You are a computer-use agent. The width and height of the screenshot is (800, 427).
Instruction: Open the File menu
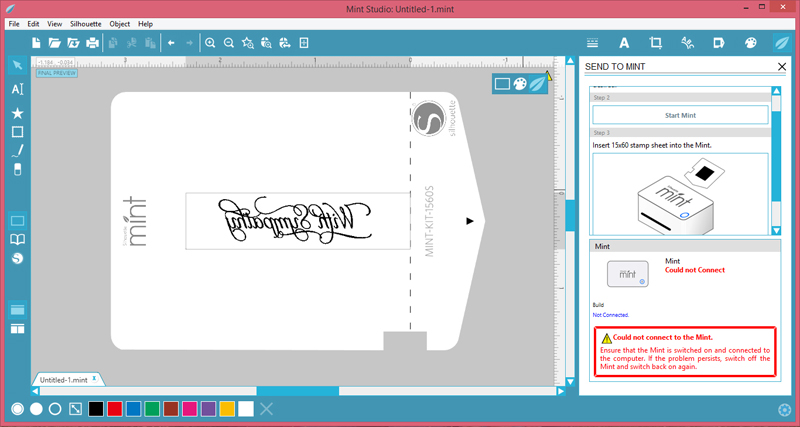click(14, 24)
